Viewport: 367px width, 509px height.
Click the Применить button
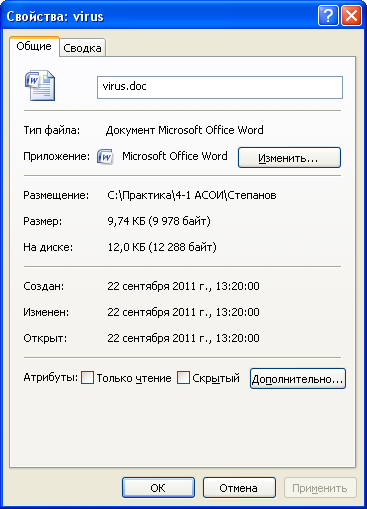pos(320,488)
